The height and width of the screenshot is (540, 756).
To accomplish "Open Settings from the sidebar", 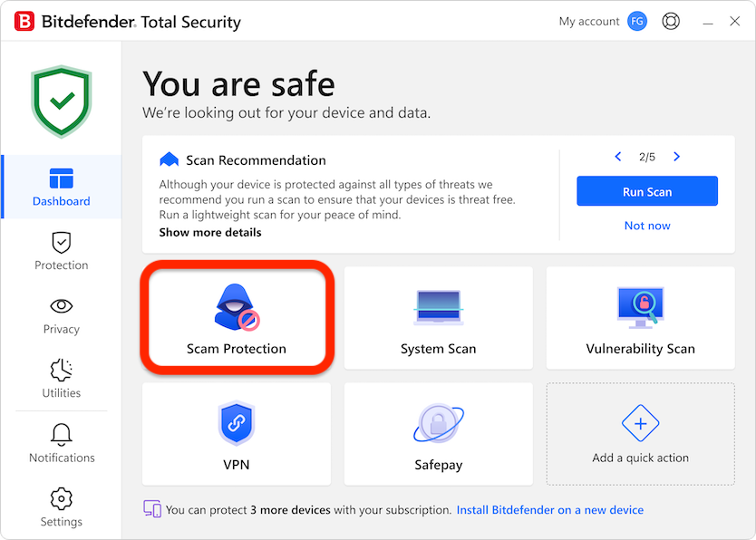I will 61,507.
